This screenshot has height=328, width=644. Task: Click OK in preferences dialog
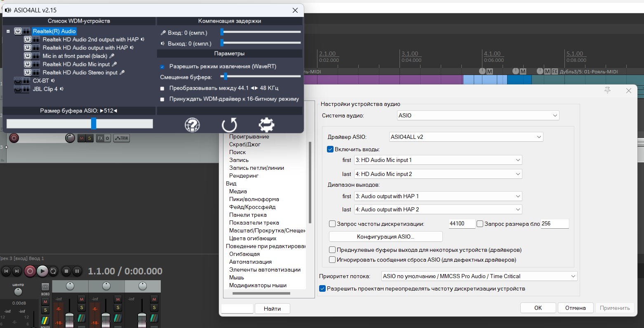click(538, 308)
